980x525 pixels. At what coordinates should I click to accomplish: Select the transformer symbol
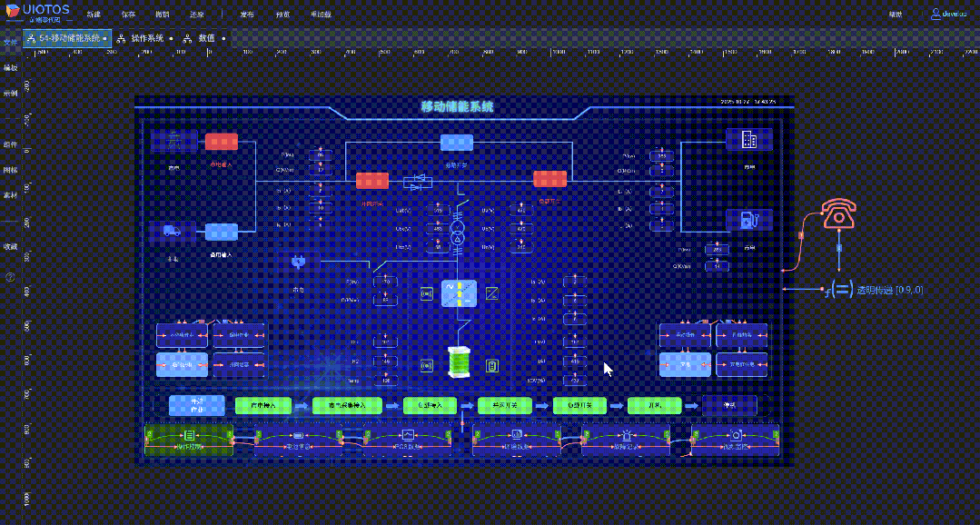pyautogui.click(x=458, y=232)
